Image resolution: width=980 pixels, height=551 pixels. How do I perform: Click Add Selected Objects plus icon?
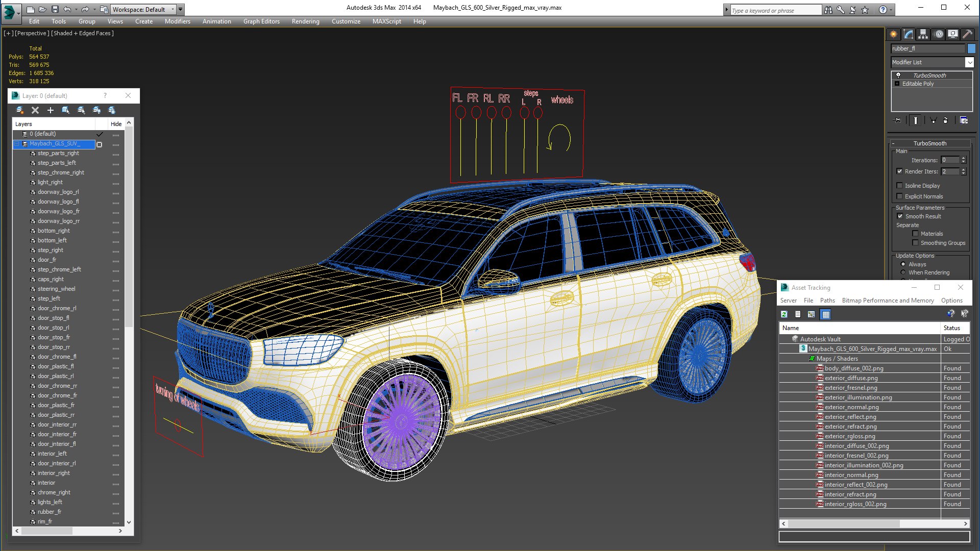[x=51, y=110]
